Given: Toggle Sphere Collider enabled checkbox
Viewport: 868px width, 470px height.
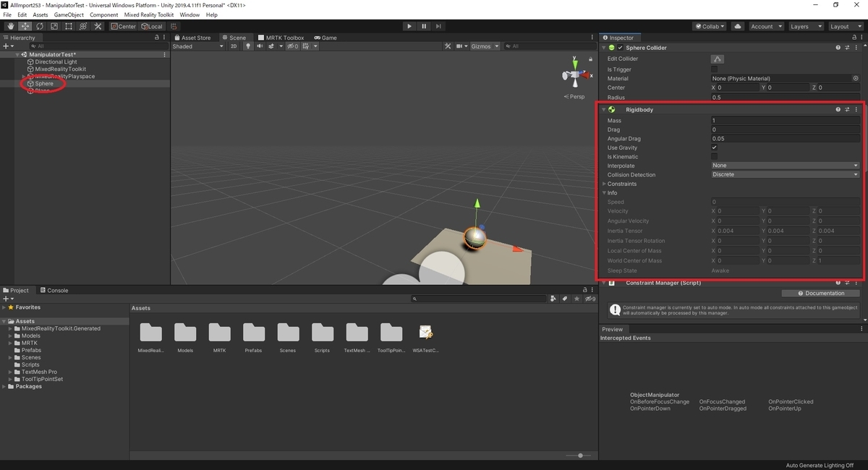Looking at the screenshot, I should 621,48.
